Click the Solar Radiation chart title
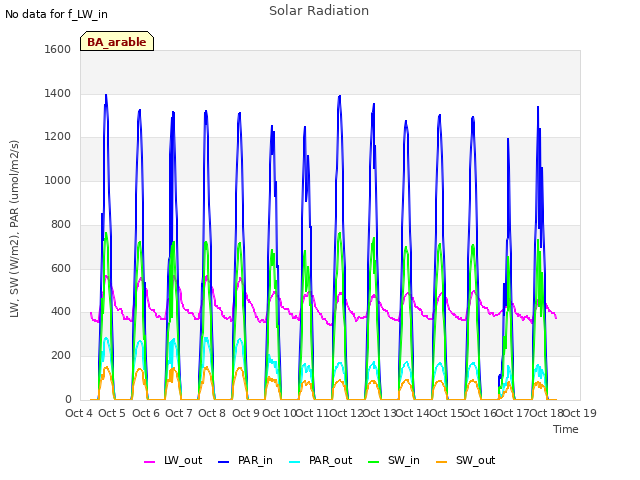Viewport: 640px width, 480px height. [319, 11]
